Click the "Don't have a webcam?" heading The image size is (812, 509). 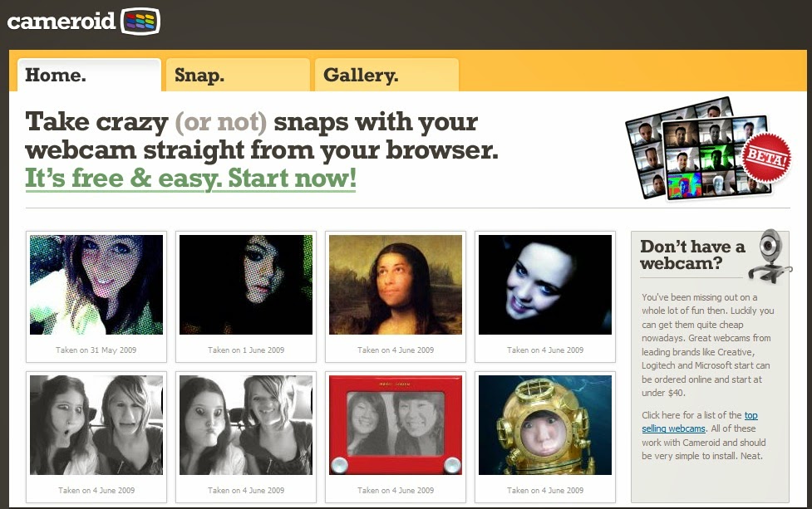tap(692, 254)
